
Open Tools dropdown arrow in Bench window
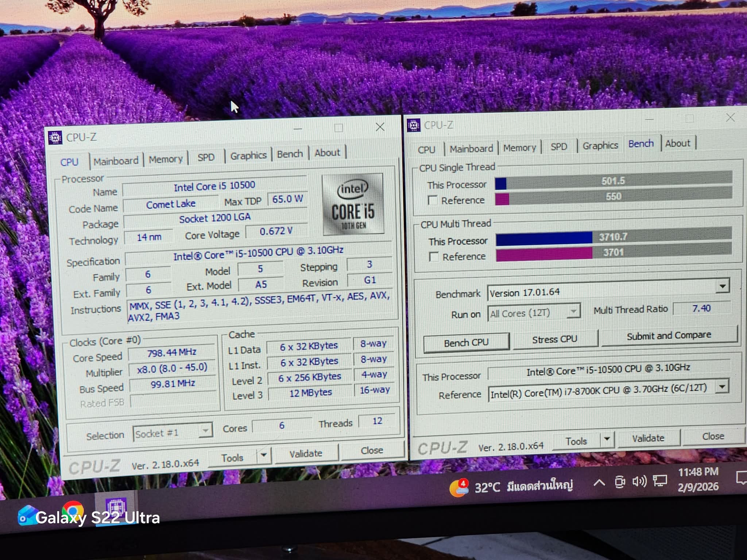pyautogui.click(x=607, y=439)
